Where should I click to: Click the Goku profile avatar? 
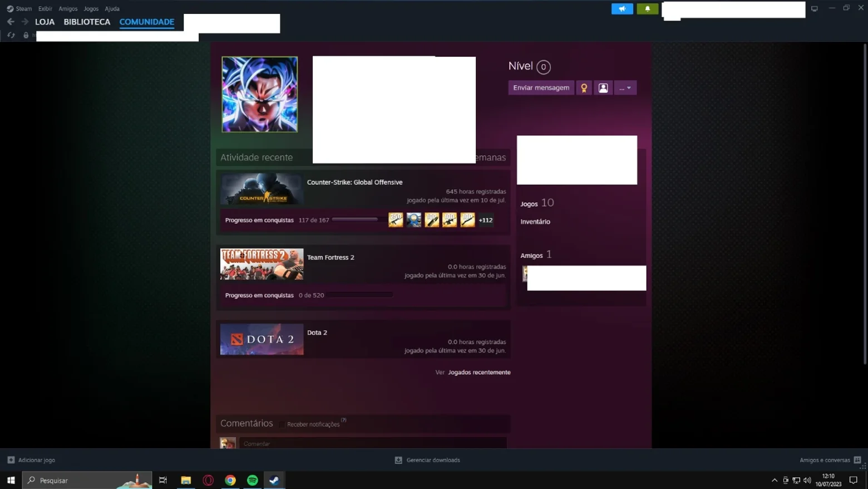tap(260, 94)
